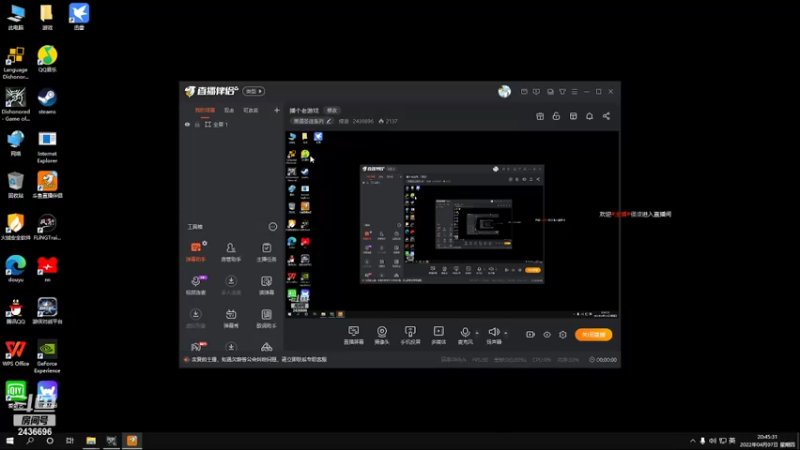Open the 读弹幕 read-danmaku tool
Viewport: 800px width, 450px height.
(266, 285)
